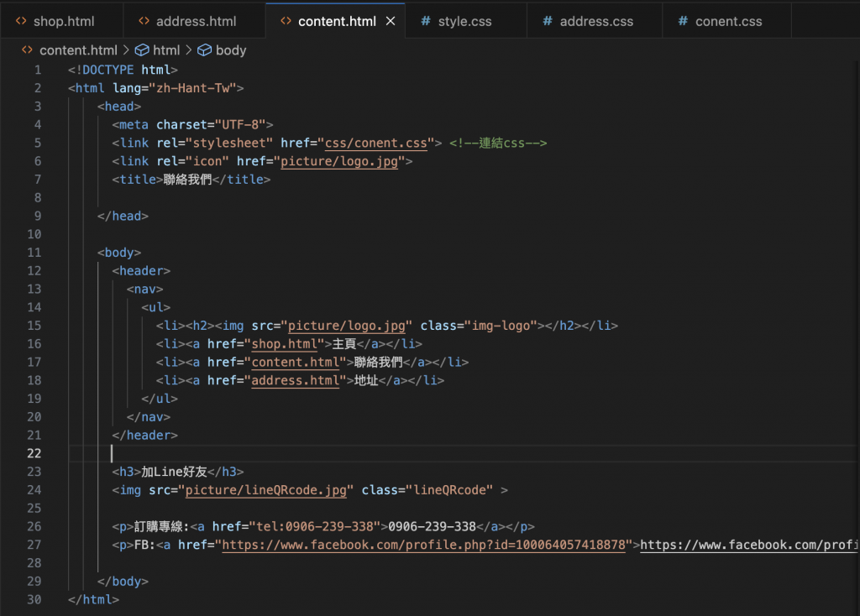The width and height of the screenshot is (860, 616).
Task: Click the <body> opening tag
Action: click(119, 253)
